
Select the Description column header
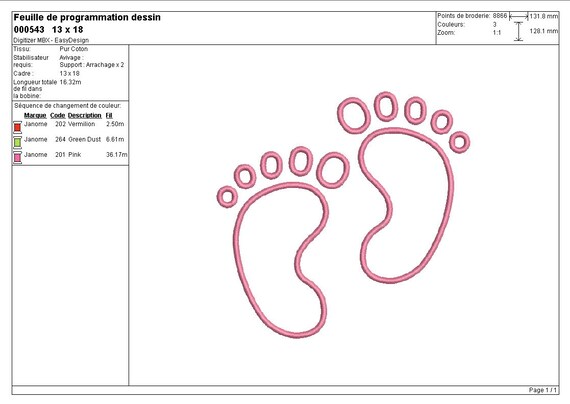coord(84,115)
